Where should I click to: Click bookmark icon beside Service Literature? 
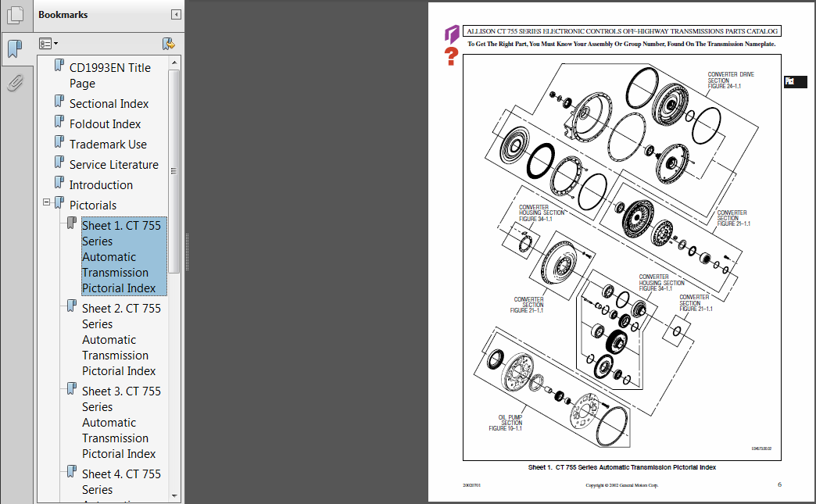coord(59,162)
